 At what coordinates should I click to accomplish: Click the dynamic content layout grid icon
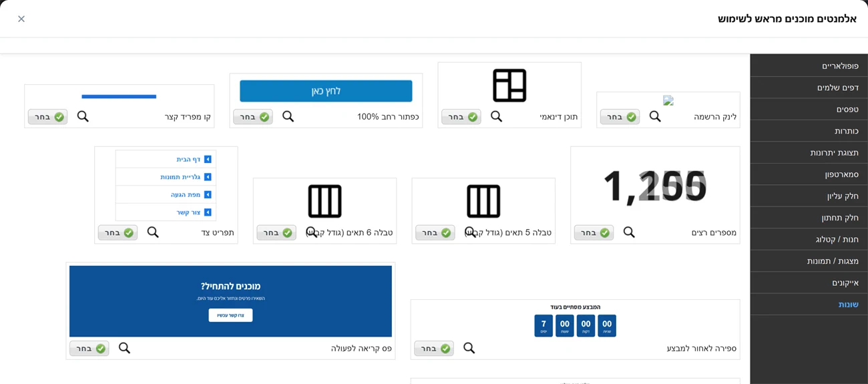pos(509,85)
